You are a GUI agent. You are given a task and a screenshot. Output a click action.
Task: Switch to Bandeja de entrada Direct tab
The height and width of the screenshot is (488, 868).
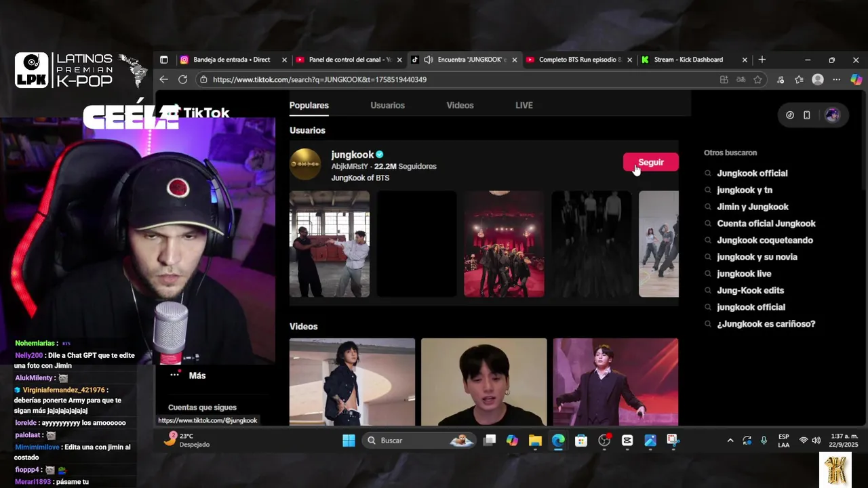coord(231,60)
